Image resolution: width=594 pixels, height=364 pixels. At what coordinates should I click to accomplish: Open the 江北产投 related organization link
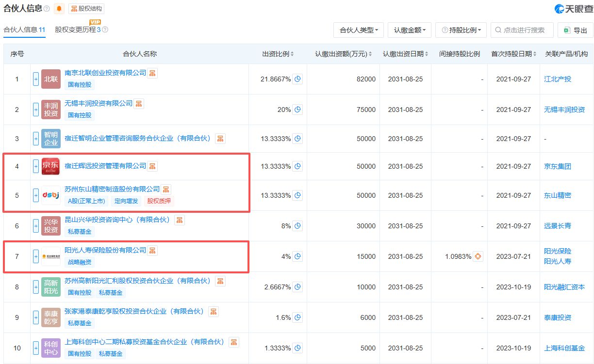(x=558, y=79)
